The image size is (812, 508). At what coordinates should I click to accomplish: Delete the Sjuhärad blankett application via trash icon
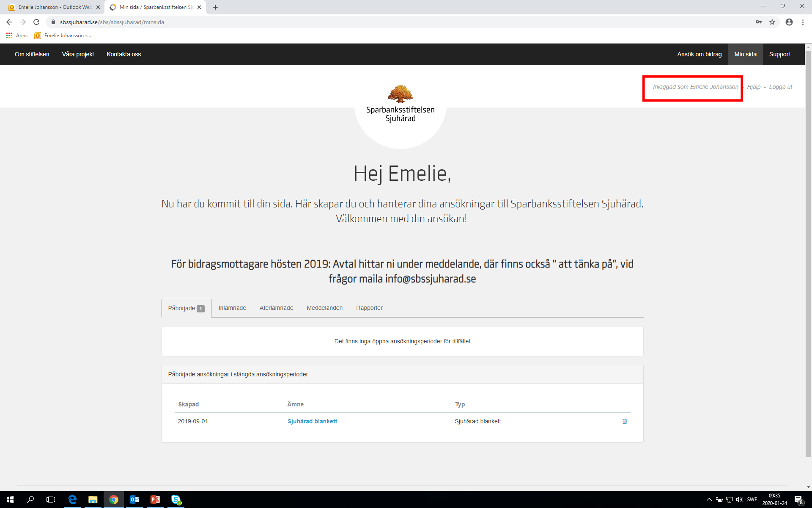coord(625,421)
